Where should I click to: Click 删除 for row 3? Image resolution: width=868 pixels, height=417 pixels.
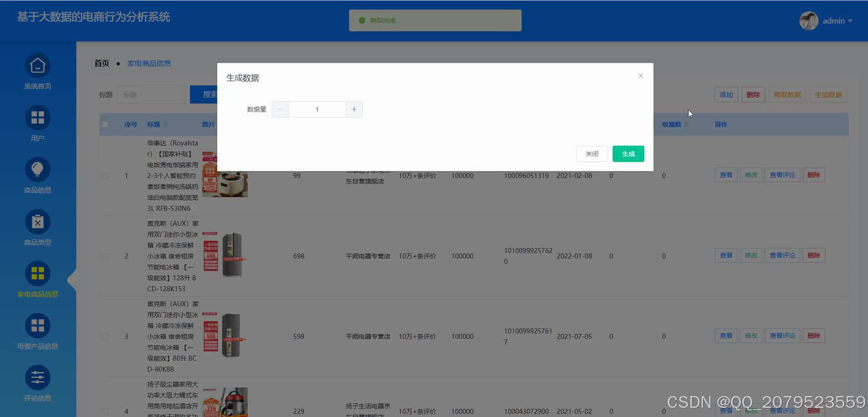(x=813, y=336)
